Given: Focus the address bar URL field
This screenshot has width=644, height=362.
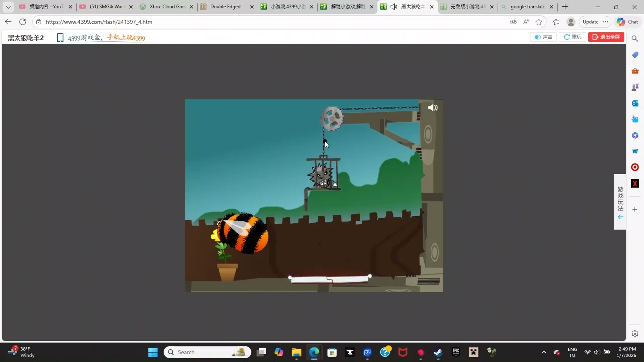Looking at the screenshot, I should pos(272,22).
